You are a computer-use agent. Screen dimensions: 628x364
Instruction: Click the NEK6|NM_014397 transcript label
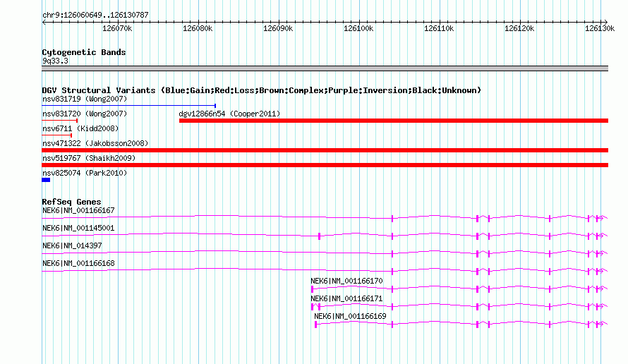click(x=72, y=245)
